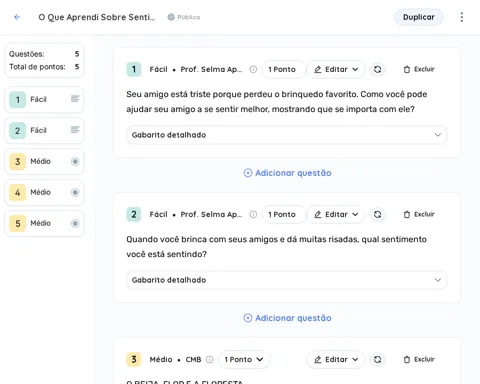Click info icon next to CMB
This screenshot has width=480, height=384.
click(209, 359)
